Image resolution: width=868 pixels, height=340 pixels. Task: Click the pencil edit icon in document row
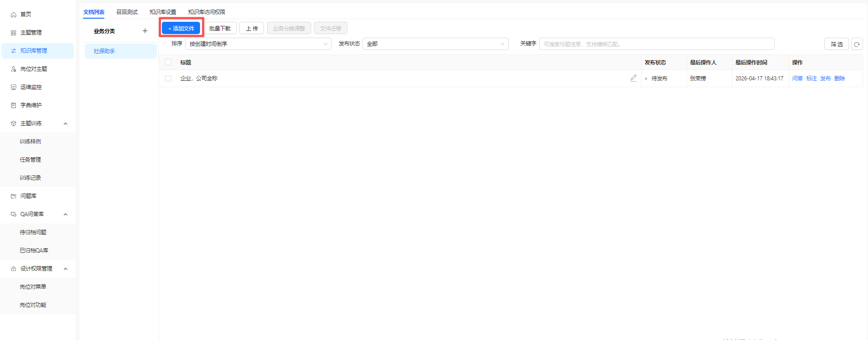[634, 78]
